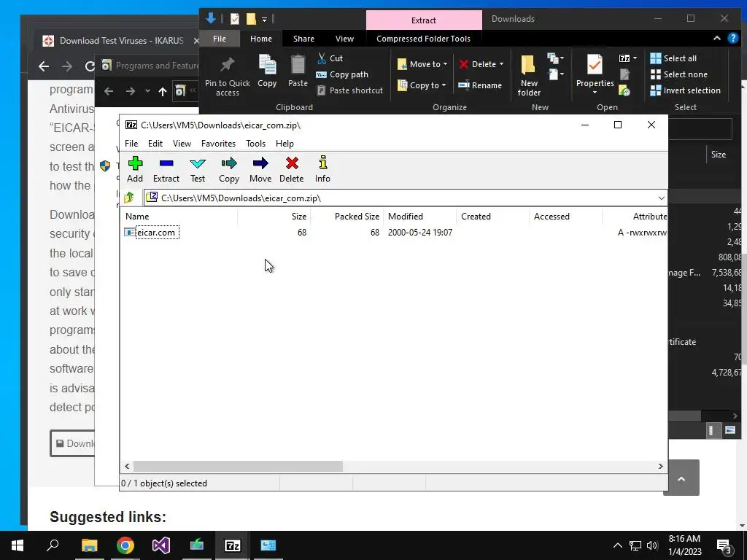This screenshot has width=747, height=560.
Task: Click Cut in Explorer Clipboard group
Action: click(x=330, y=58)
